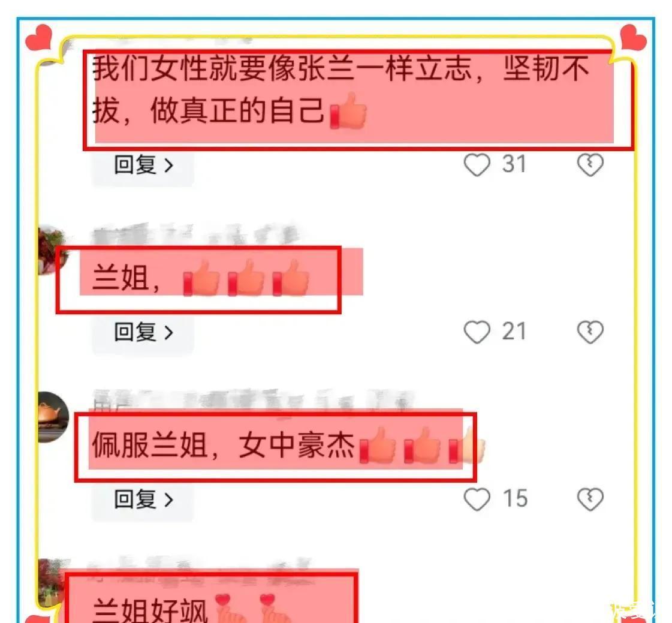Image resolution: width=672 pixels, height=623 pixels.
Task: Tap broken heart on 女中豪杰 comment
Action: (590, 499)
